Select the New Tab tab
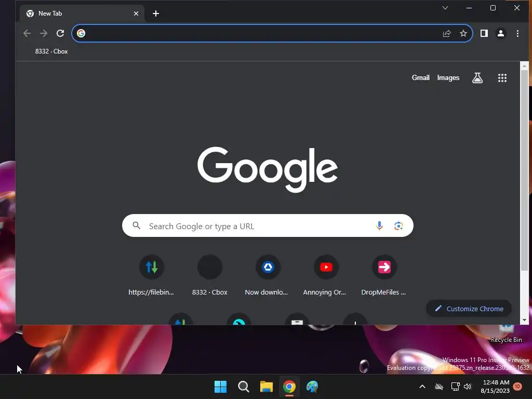The width and height of the screenshot is (532, 399). (x=82, y=14)
